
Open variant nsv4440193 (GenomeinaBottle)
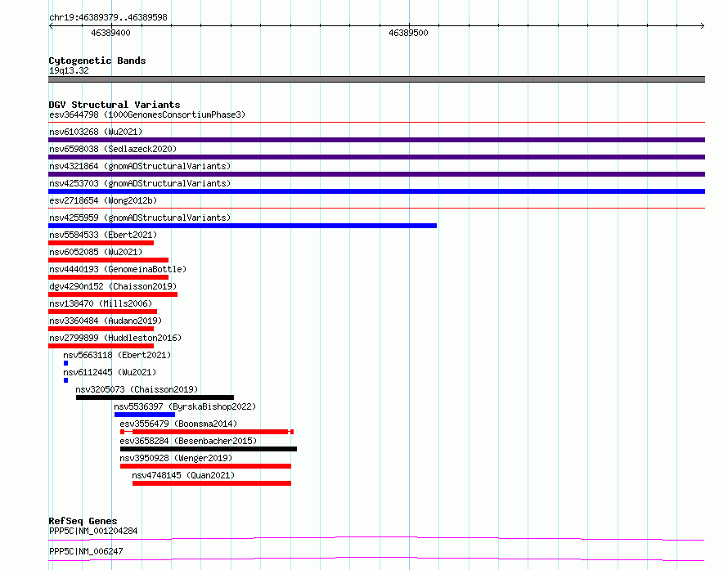(x=118, y=269)
